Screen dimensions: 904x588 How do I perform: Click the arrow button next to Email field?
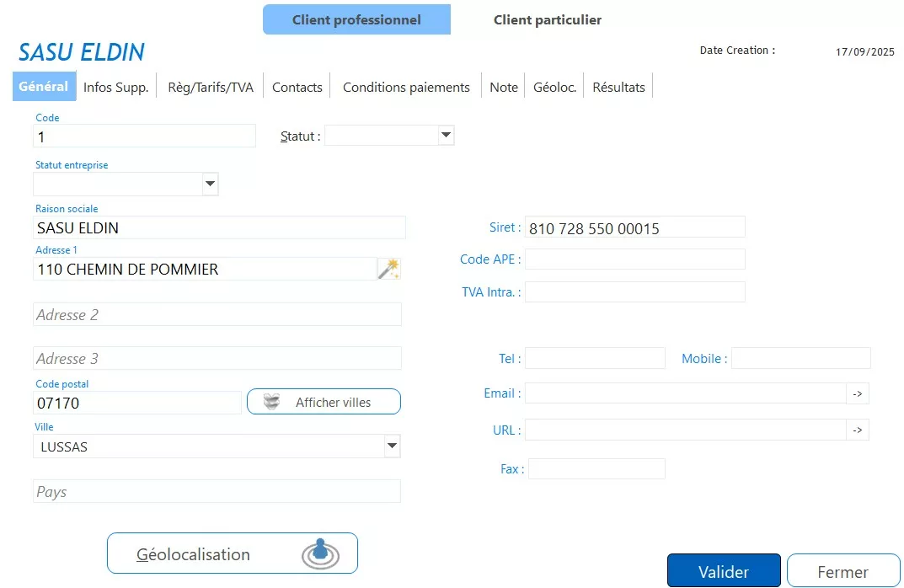(x=857, y=393)
